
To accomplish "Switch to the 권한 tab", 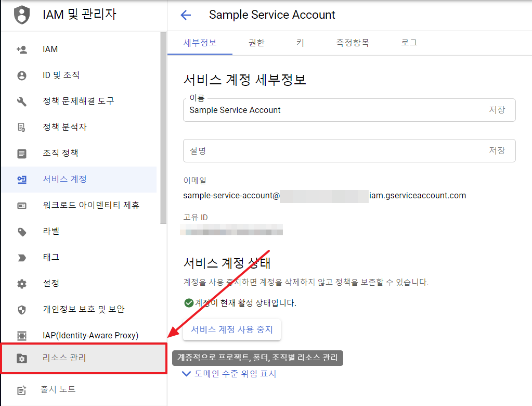I will coord(256,43).
